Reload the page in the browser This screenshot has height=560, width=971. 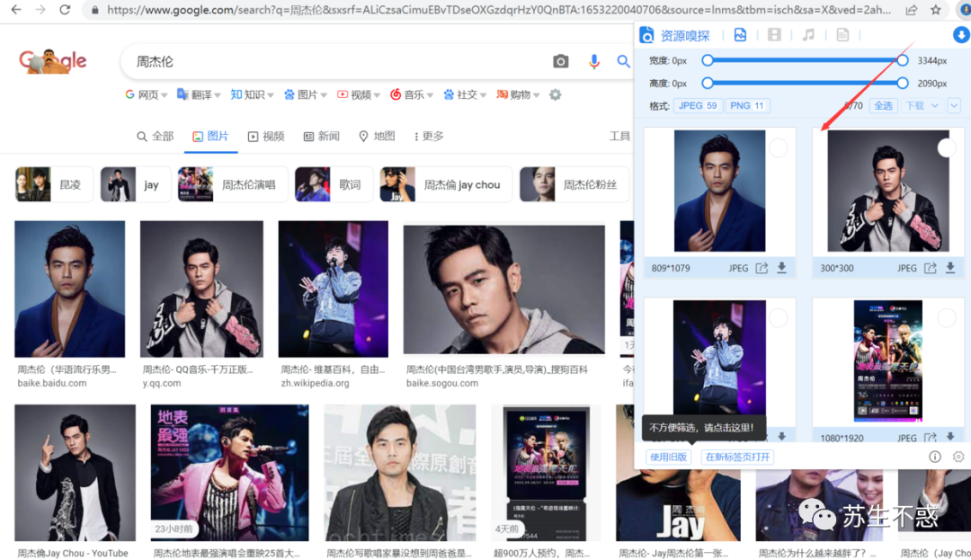(x=65, y=10)
